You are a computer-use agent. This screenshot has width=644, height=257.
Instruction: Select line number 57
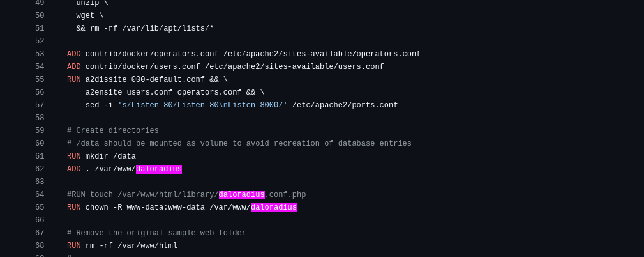click(40, 105)
